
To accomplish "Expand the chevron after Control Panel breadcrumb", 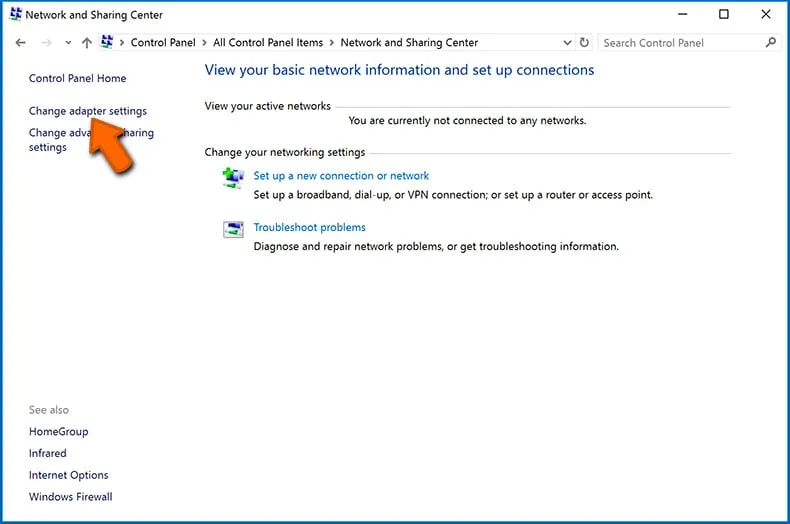I will (x=204, y=43).
